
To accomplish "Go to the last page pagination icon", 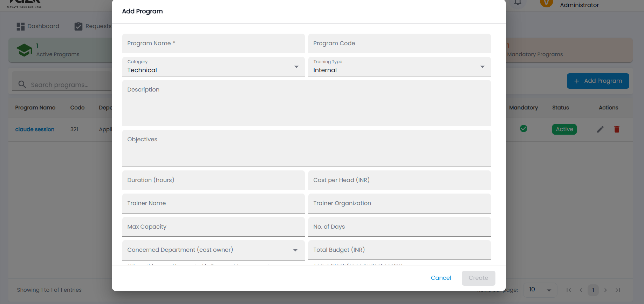I will [x=618, y=290].
